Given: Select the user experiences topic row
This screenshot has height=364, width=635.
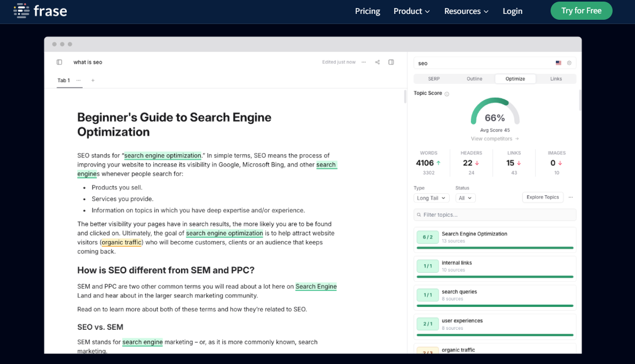Looking at the screenshot, I should (x=495, y=326).
